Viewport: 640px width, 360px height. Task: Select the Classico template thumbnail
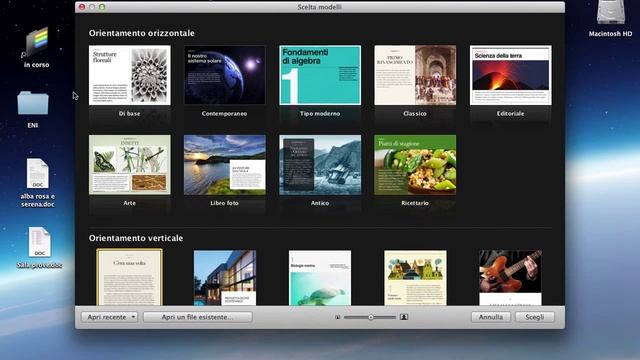click(x=415, y=75)
